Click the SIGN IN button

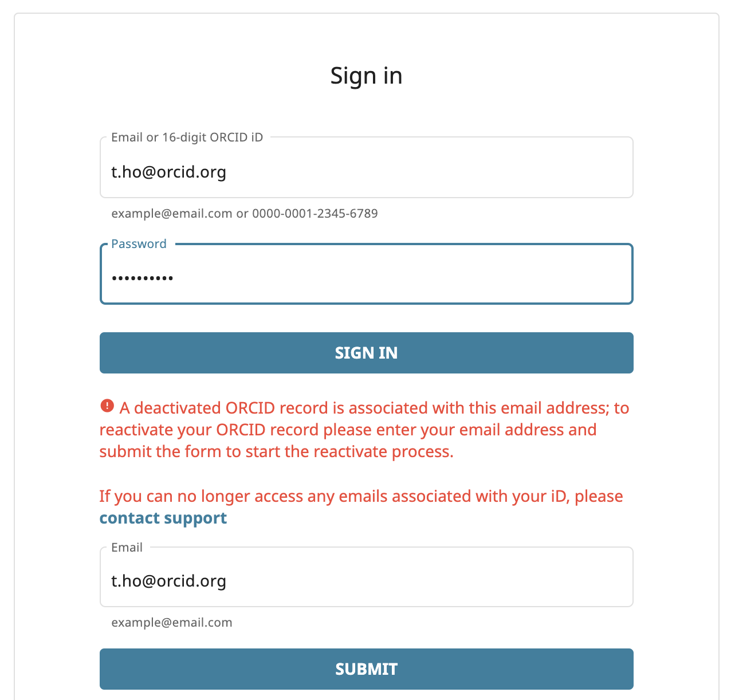point(367,353)
